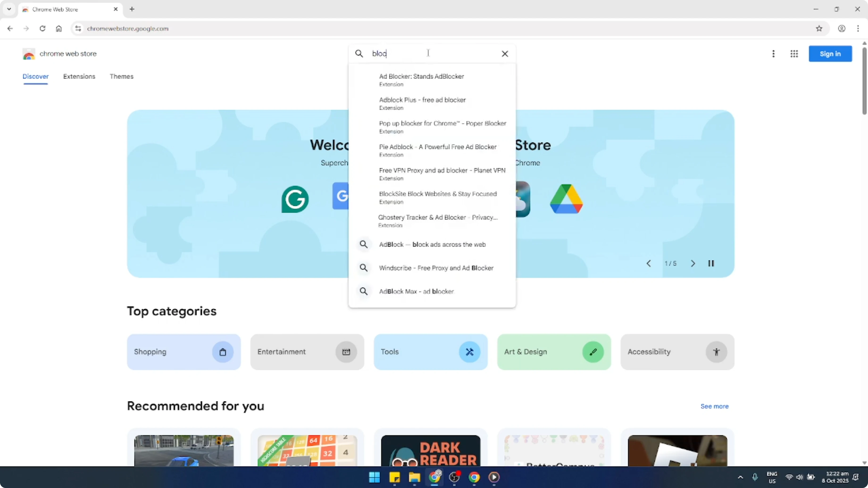This screenshot has height=488, width=868.
Task: Click the microphone tray icon
Action: [x=755, y=477]
